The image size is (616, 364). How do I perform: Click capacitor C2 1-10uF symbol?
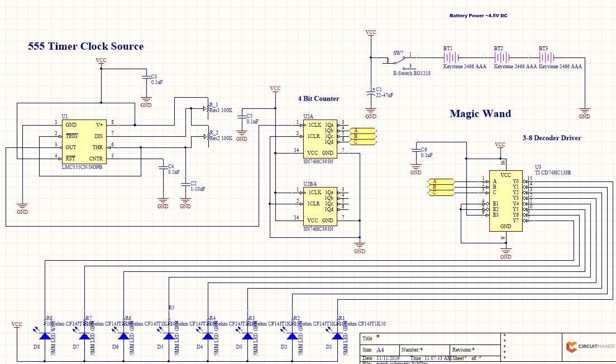(185, 185)
